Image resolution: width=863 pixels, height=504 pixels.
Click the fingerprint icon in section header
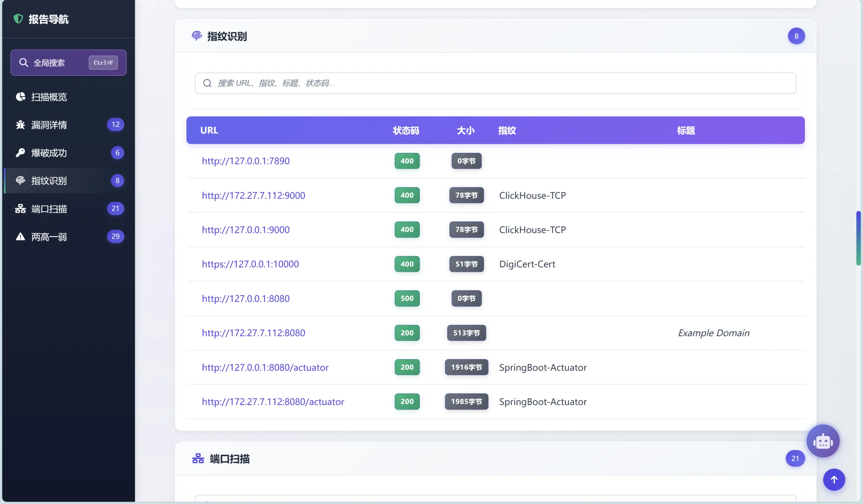pyautogui.click(x=197, y=36)
